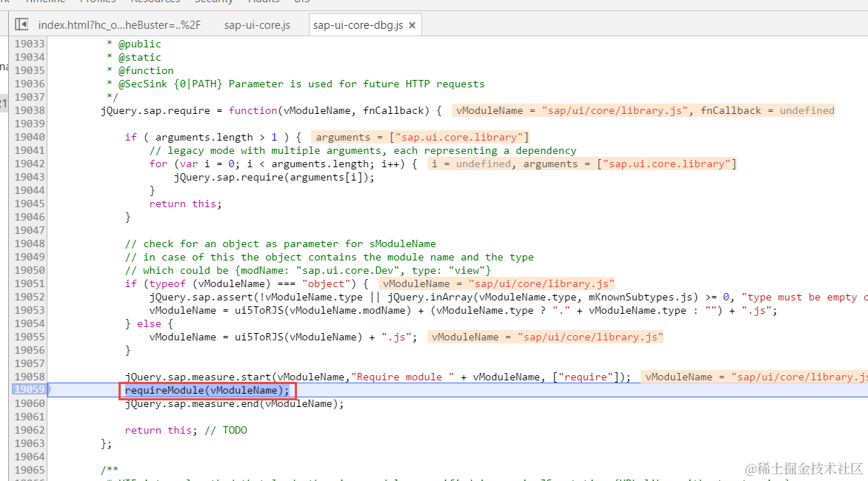The width and height of the screenshot is (868, 481).
Task: Click the requireModule(vModuleName) statement
Action: [x=207, y=390]
